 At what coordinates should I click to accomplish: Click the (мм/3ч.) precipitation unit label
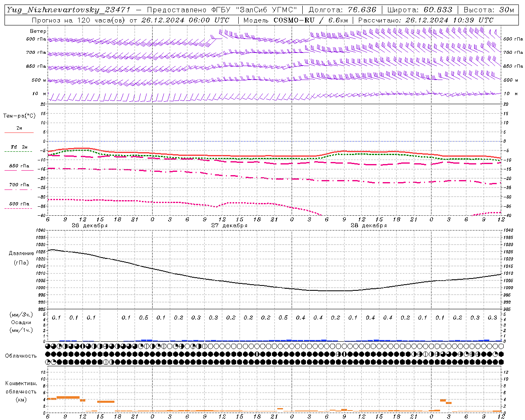21,315
